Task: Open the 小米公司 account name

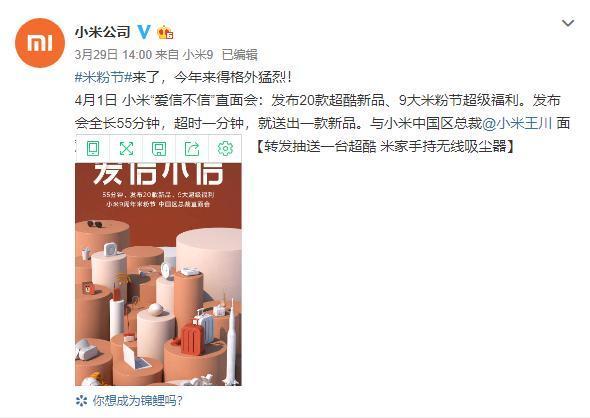Action: click(102, 32)
